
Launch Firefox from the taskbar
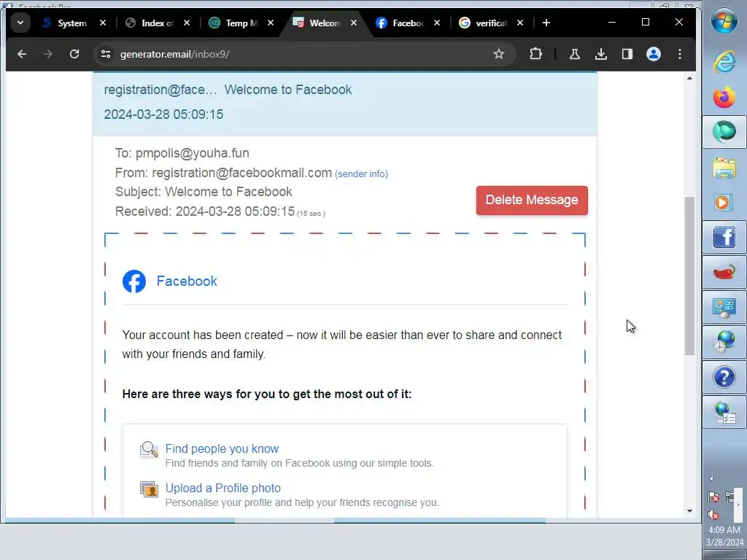tap(724, 97)
